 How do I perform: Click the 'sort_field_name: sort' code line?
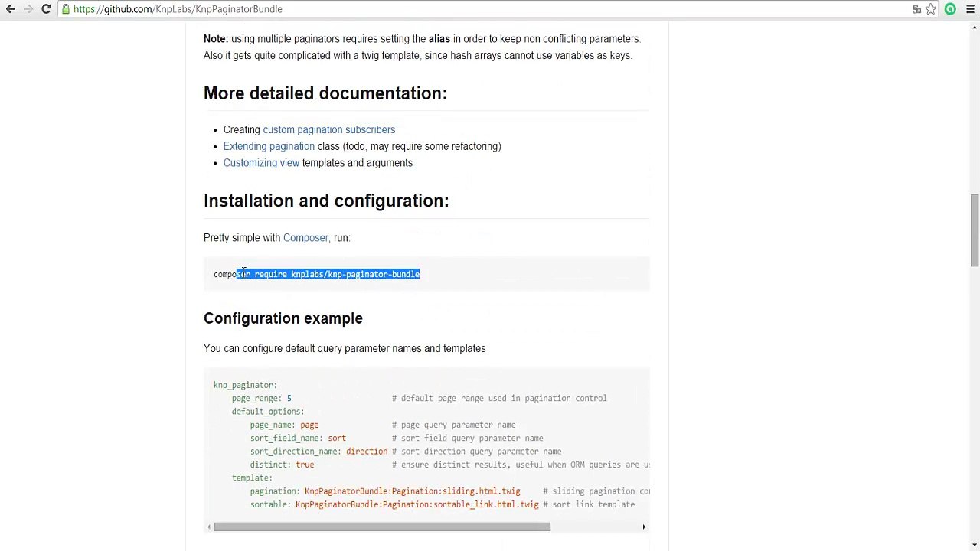pyautogui.click(x=298, y=438)
